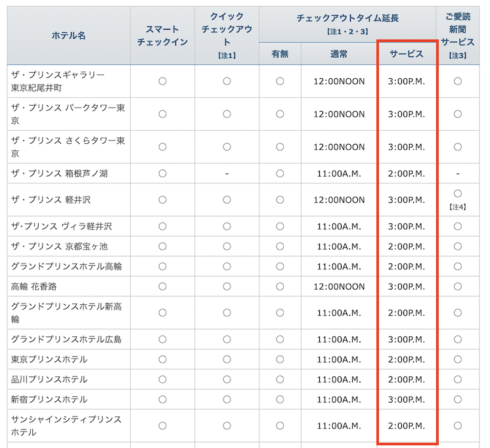
Task: Select hotel name ザ・プリンス 箱根芦ノ湖
Action: [59, 173]
